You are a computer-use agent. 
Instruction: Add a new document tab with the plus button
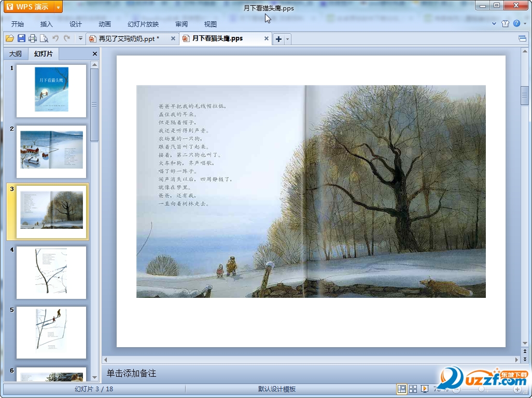[278, 39]
